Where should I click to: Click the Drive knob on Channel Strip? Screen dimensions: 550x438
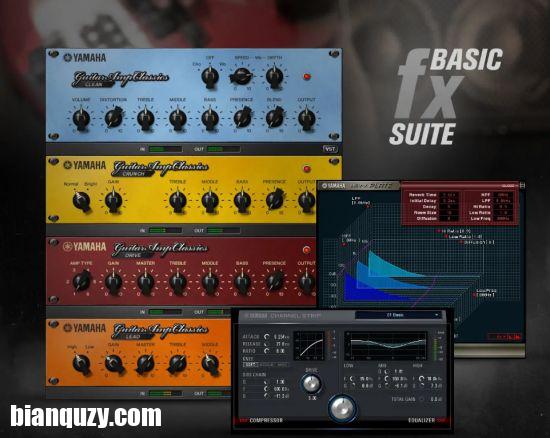(x=311, y=383)
